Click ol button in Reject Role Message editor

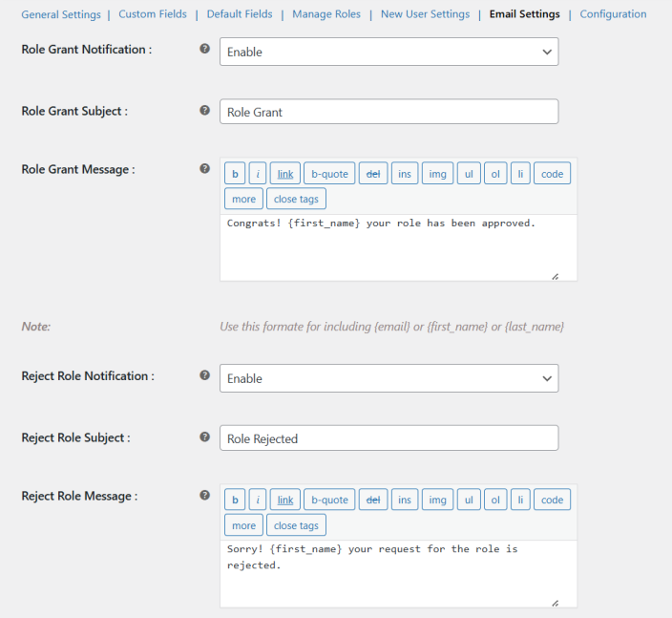click(495, 500)
